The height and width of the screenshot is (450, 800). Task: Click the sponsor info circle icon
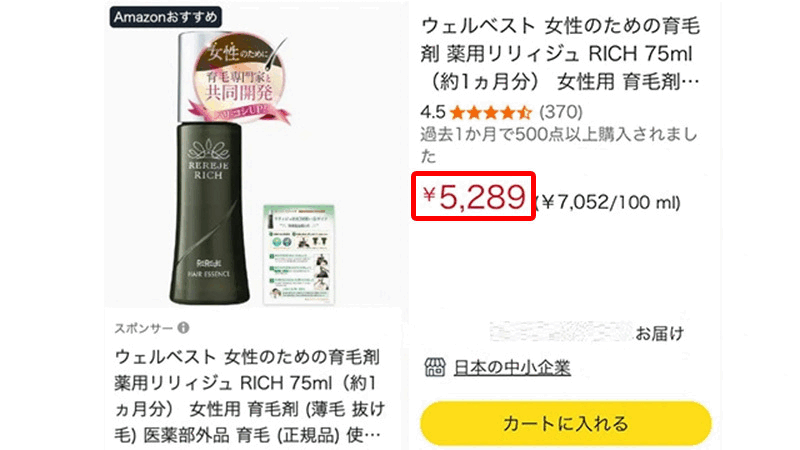click(183, 328)
